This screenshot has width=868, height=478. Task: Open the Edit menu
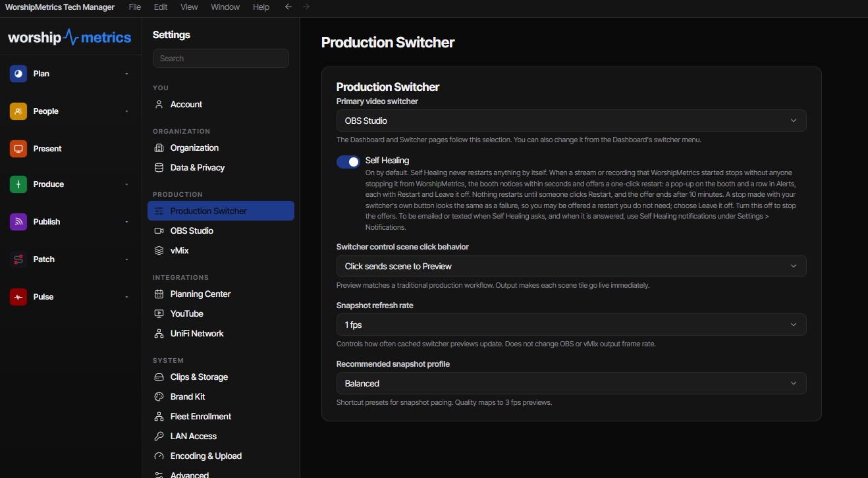161,7
